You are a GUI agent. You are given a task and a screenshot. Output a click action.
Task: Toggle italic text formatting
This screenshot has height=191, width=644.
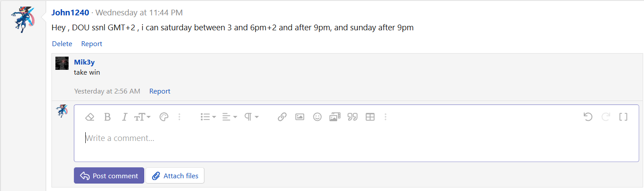click(x=124, y=117)
